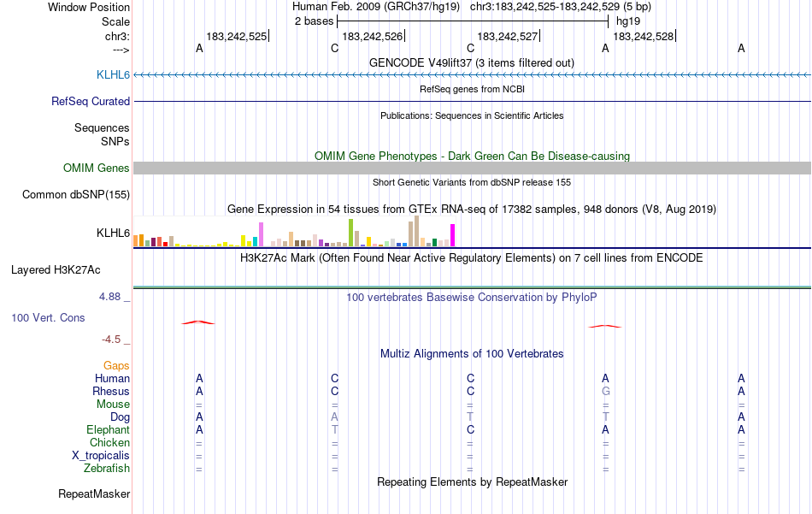Click the OMIM Gene Phenotypes green title
The image size is (812, 514).
[473, 156]
